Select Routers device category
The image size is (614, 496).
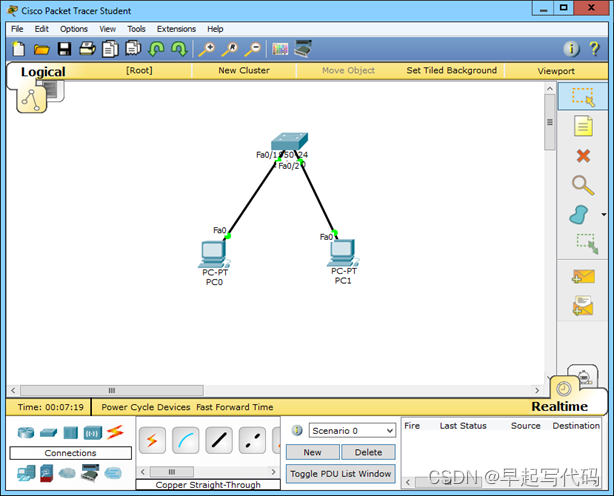pos(26,433)
